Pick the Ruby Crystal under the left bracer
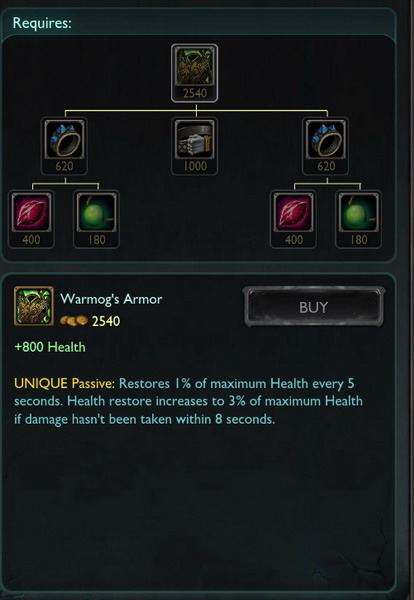The height and width of the screenshot is (600, 414). [31, 212]
